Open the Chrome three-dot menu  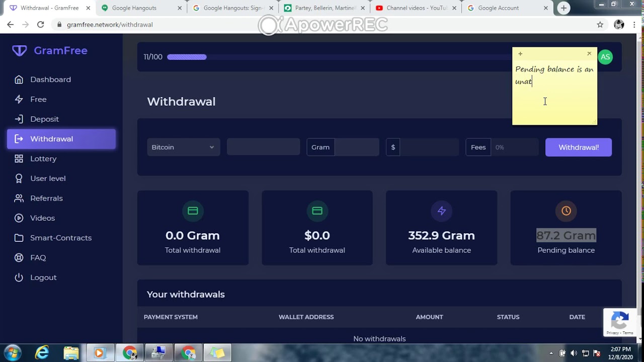635,25
